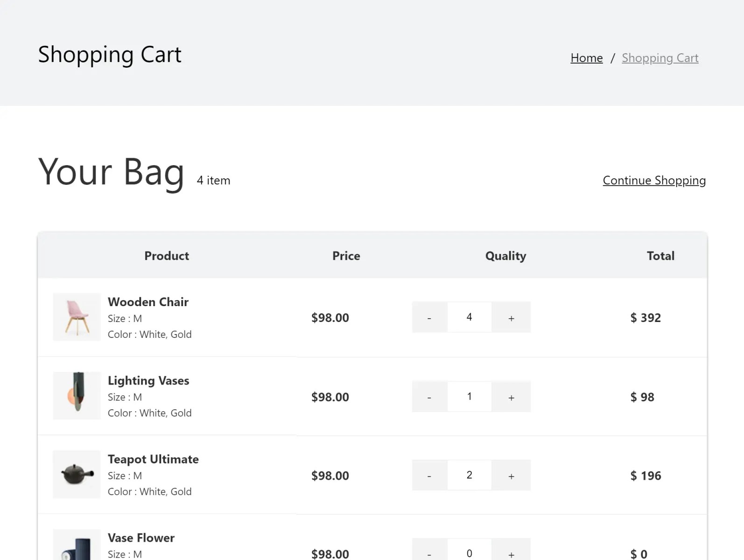Screen dimensions: 744x560
Task: Select the Wooden Chair $98.00 price
Action: [x=330, y=318]
